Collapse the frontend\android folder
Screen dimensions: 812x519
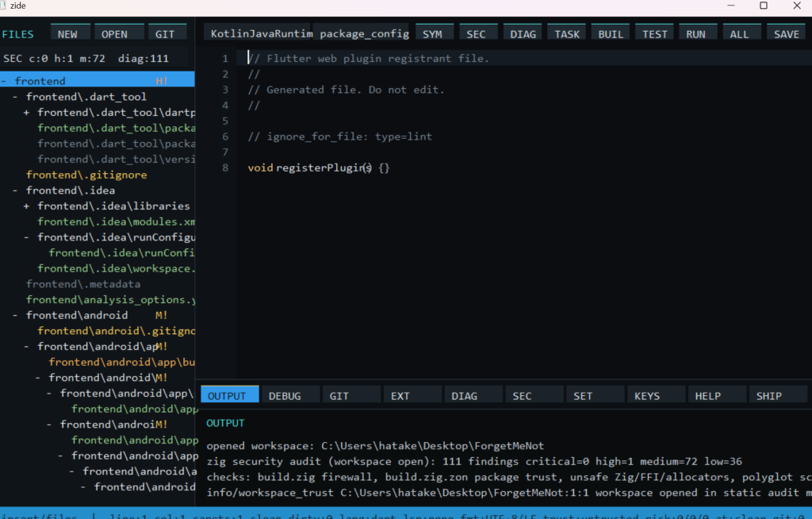coord(15,315)
